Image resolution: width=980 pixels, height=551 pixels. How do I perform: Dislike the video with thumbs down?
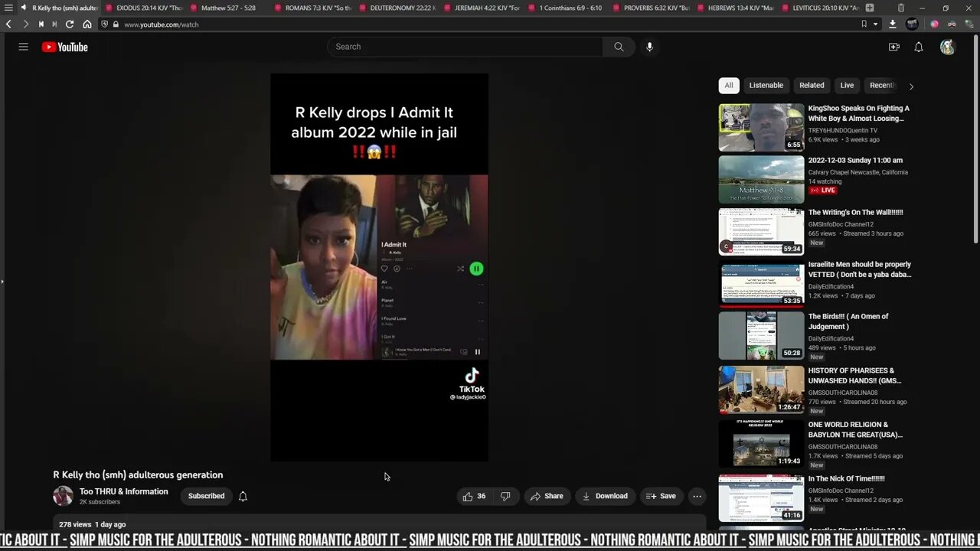[x=505, y=496]
